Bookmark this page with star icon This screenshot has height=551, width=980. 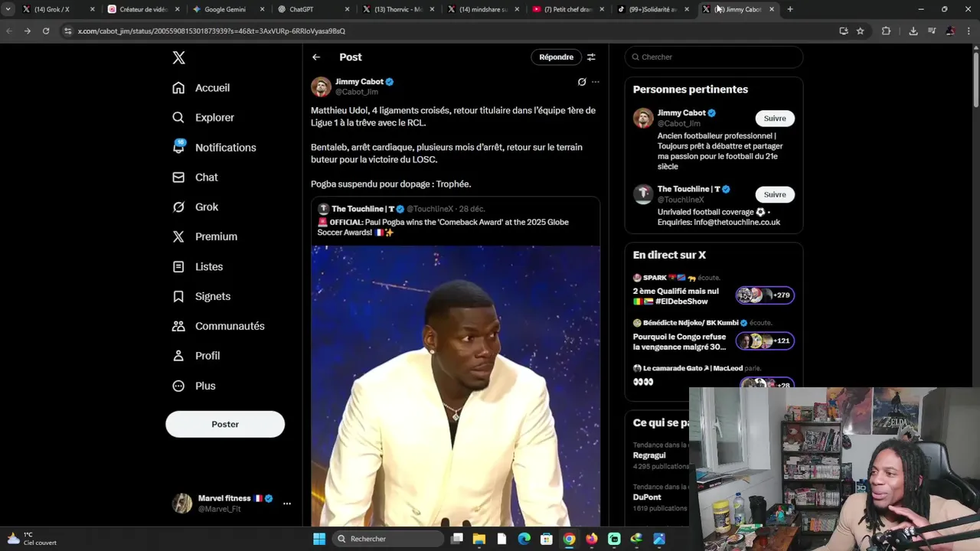(x=861, y=31)
